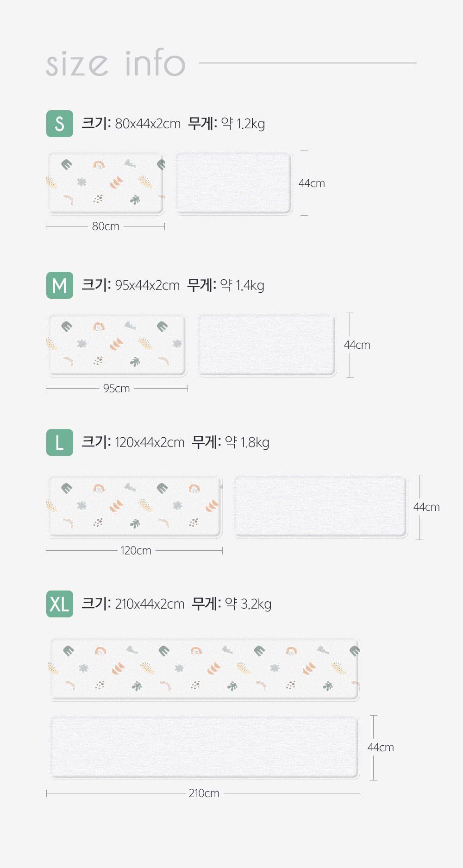
Task: Click the 210cm width label
Action: [204, 793]
